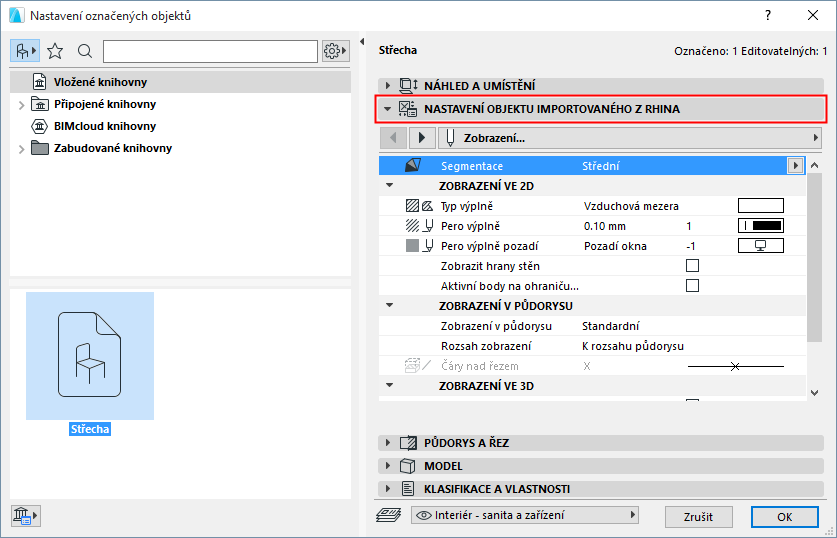The width and height of the screenshot is (837, 538).
Task: Click the Čáry nad řezem line icon
Action: click(x=418, y=366)
